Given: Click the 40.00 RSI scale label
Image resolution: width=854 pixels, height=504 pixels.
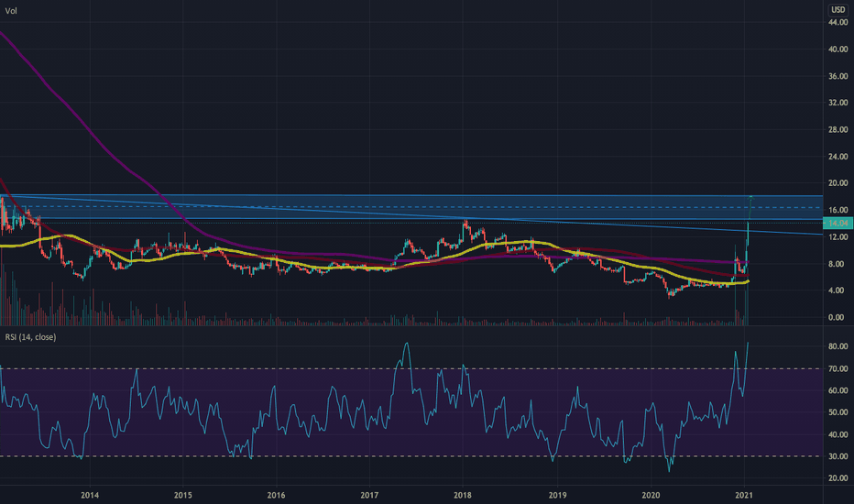Looking at the screenshot, I should click(838, 434).
